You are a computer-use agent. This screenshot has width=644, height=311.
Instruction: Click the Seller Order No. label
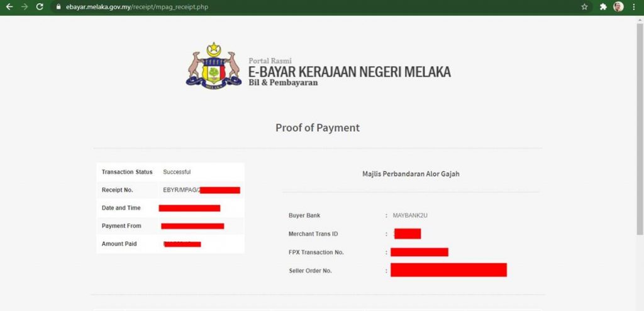coord(310,271)
